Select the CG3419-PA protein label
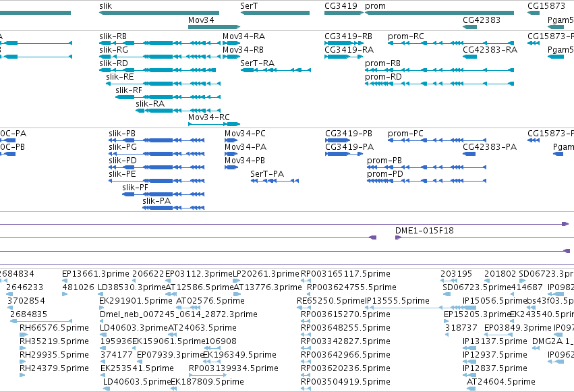 click(x=349, y=147)
